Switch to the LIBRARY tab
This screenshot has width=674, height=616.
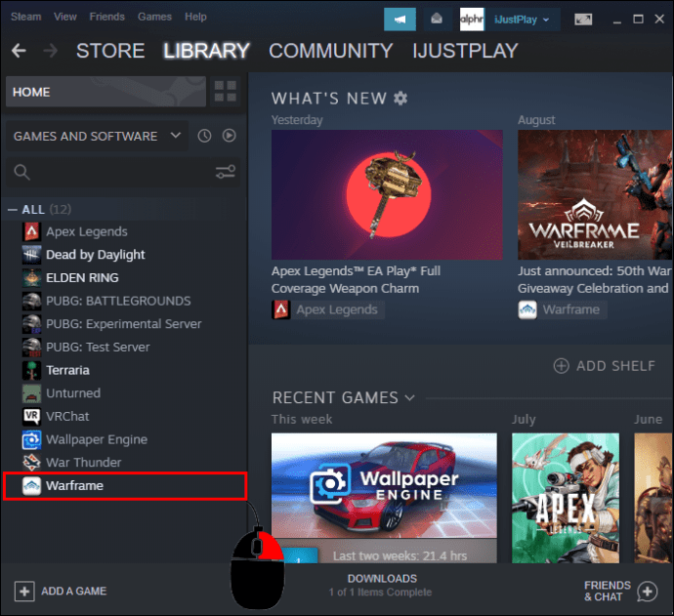coord(206,51)
